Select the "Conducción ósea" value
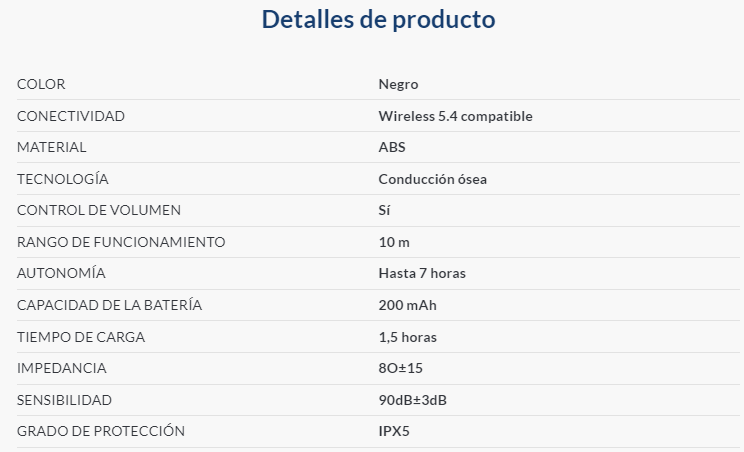The width and height of the screenshot is (744, 452). point(432,179)
